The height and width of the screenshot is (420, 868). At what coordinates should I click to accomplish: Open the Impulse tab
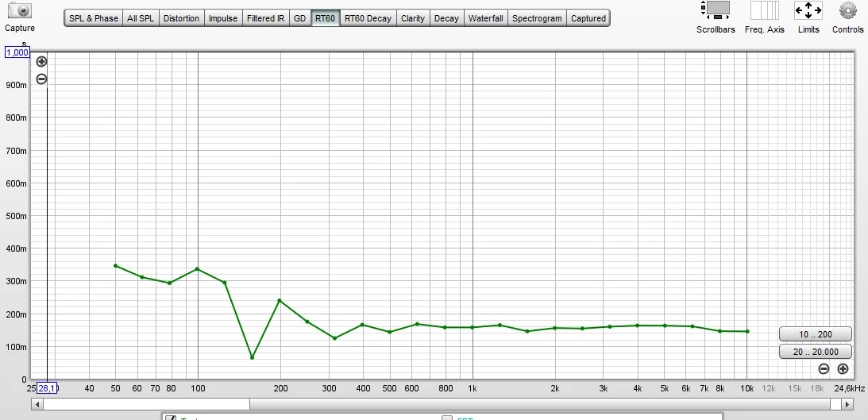[223, 18]
